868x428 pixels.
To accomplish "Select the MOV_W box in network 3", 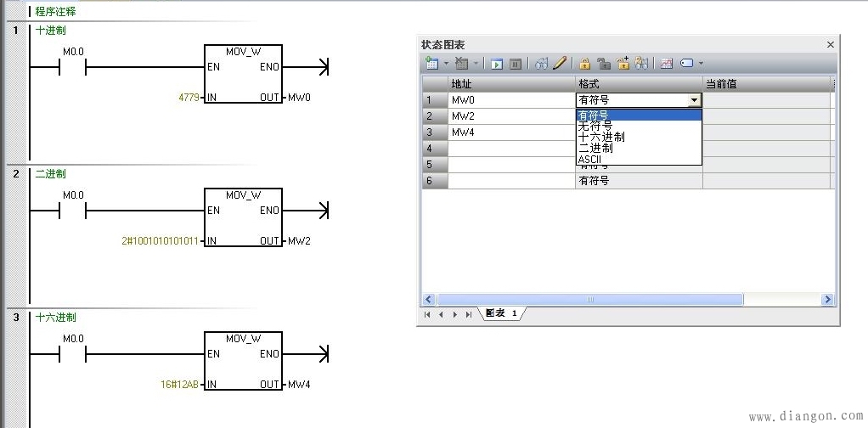I will [x=243, y=361].
